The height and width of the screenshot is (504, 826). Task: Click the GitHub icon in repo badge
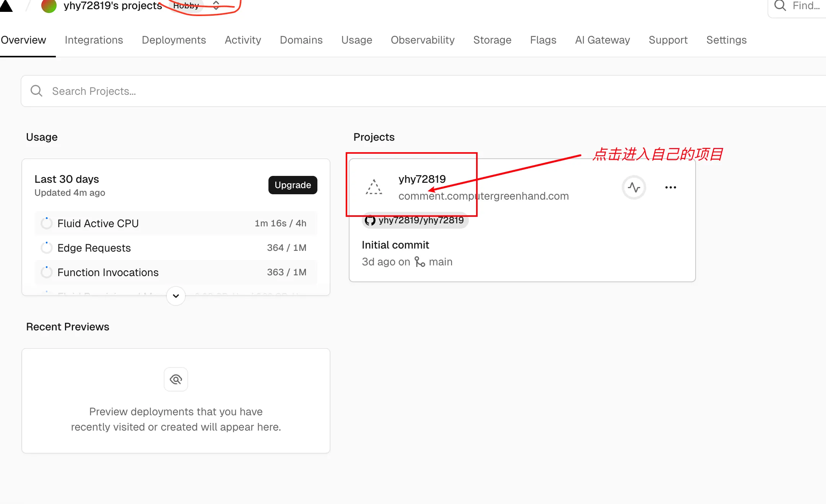pos(370,220)
